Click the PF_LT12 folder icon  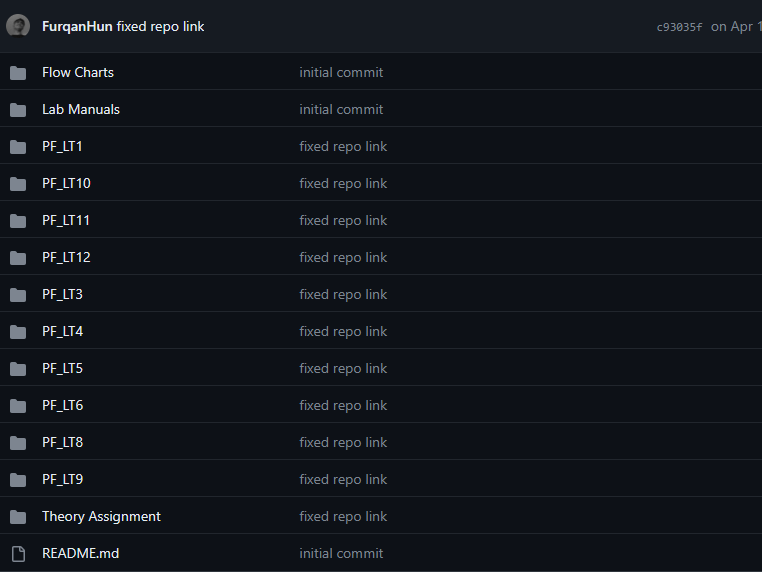(18, 258)
